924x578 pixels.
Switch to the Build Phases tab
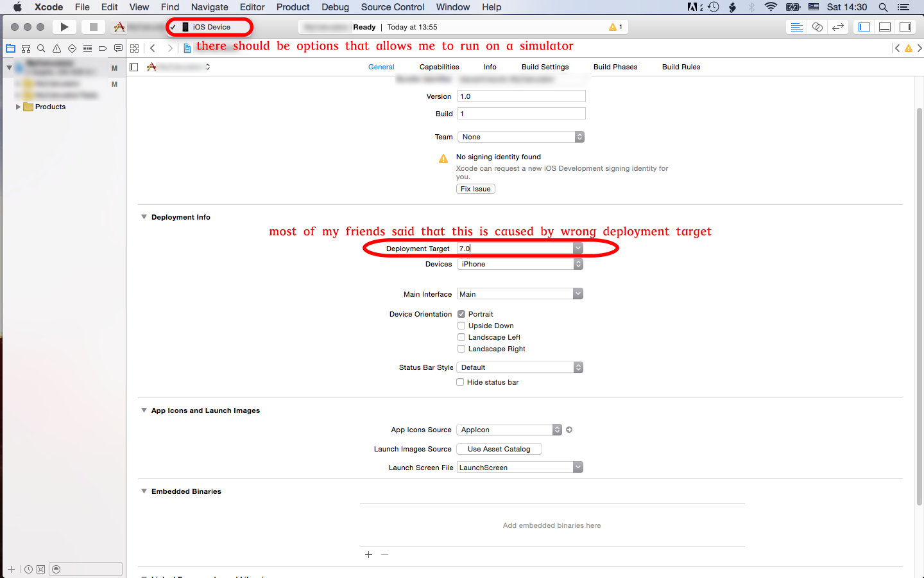point(615,67)
